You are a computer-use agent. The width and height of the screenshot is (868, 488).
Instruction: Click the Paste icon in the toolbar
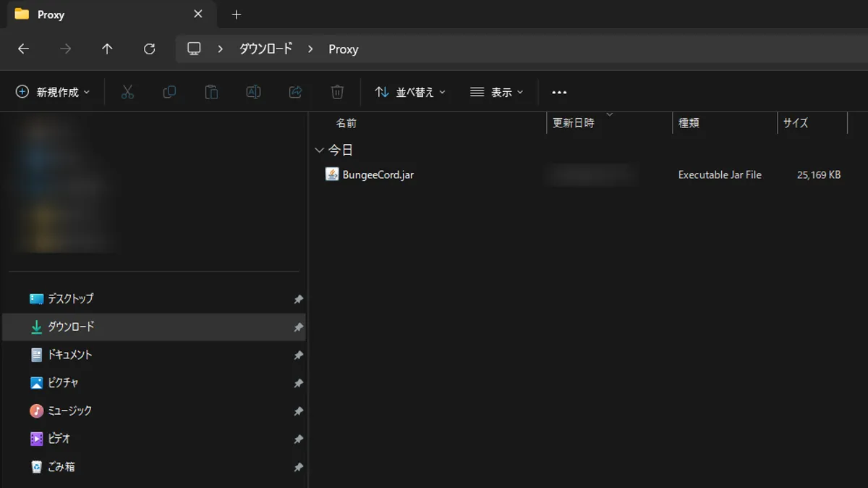(x=210, y=91)
